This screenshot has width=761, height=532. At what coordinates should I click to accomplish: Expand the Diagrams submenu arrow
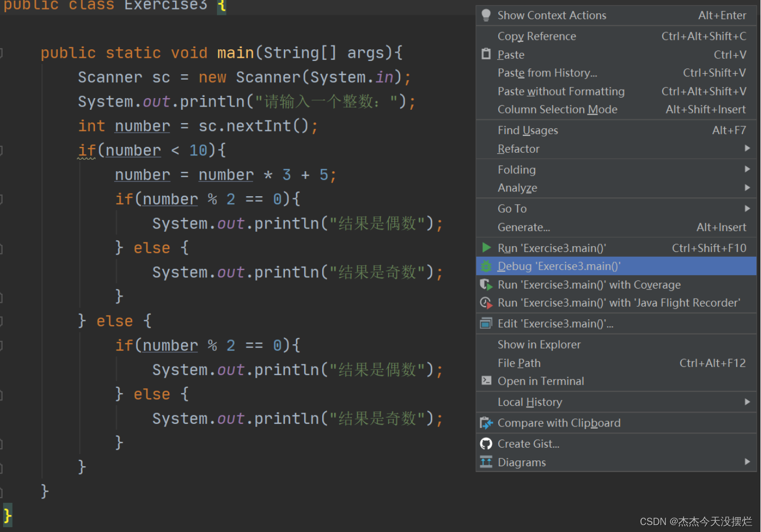point(747,462)
